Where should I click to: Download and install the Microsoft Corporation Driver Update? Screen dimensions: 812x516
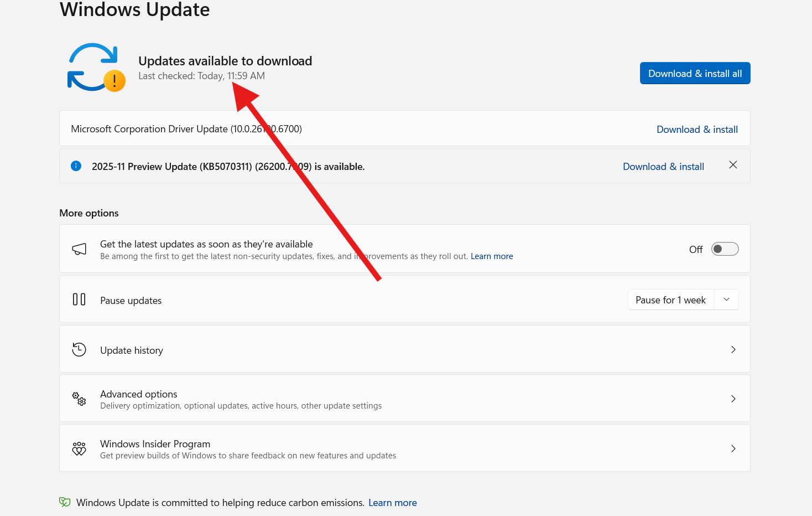click(697, 129)
